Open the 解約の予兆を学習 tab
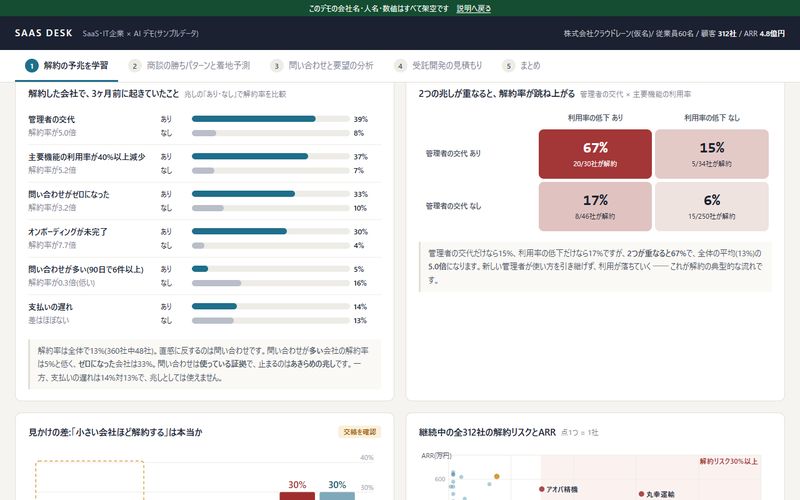Screen dimensions: 800x500 pyautogui.click(x=67, y=65)
